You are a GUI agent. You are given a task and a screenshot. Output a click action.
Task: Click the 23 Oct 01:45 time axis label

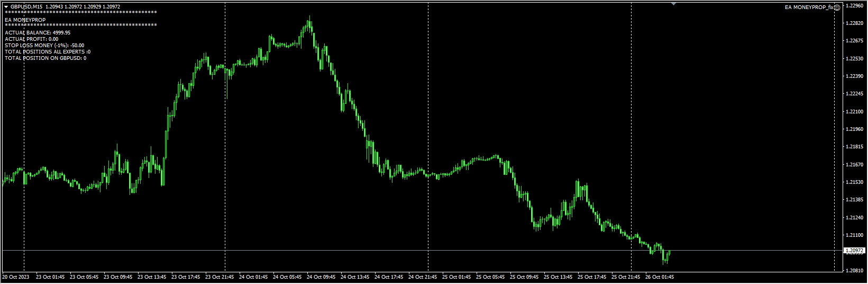50,277
